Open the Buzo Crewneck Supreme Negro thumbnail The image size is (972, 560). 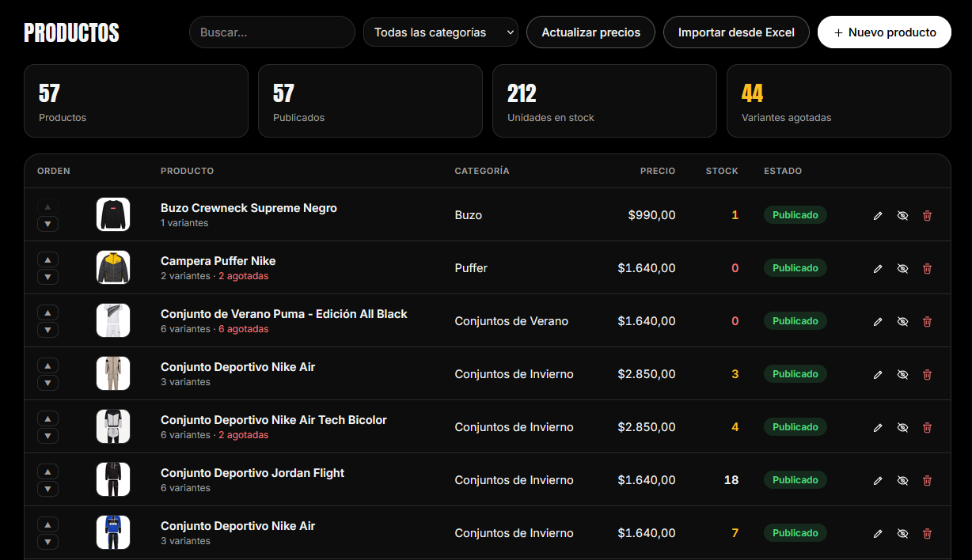click(113, 214)
